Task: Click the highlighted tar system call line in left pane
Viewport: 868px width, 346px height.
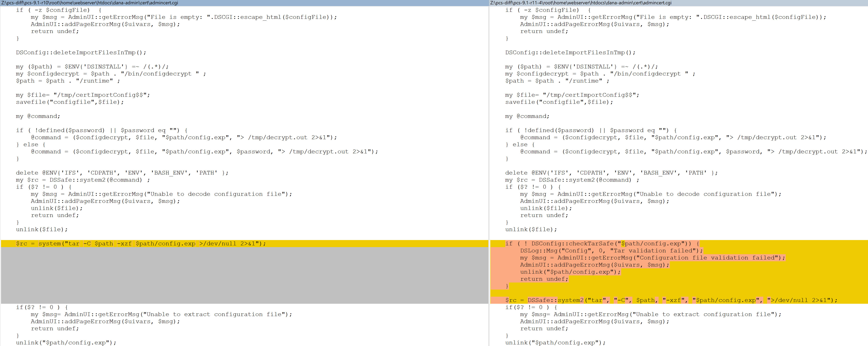Action: point(141,244)
